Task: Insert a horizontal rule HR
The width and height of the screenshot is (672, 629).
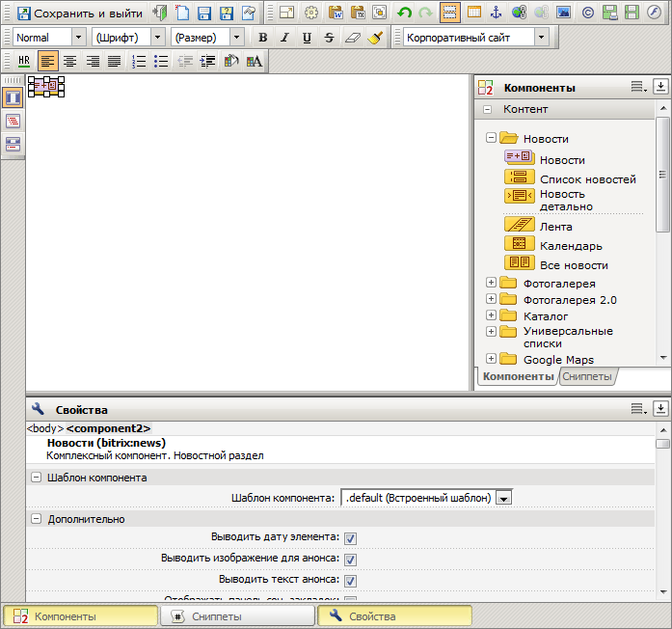Action: (24, 62)
